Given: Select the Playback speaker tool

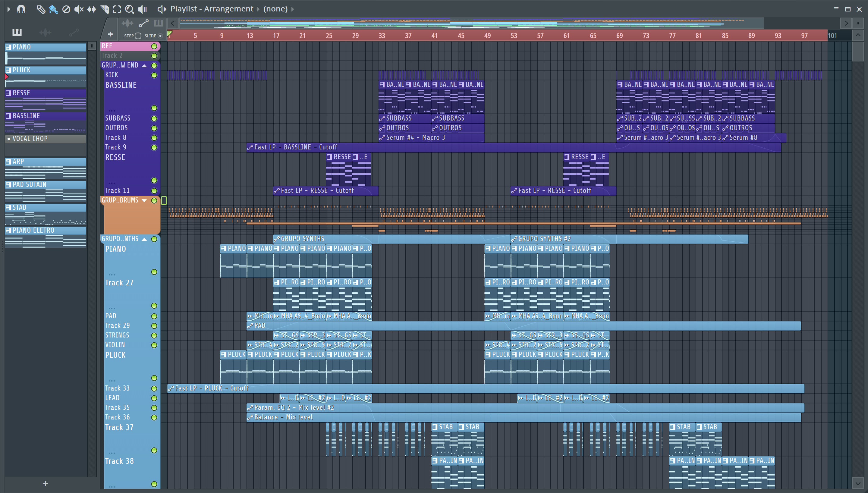Looking at the screenshot, I should [x=142, y=9].
